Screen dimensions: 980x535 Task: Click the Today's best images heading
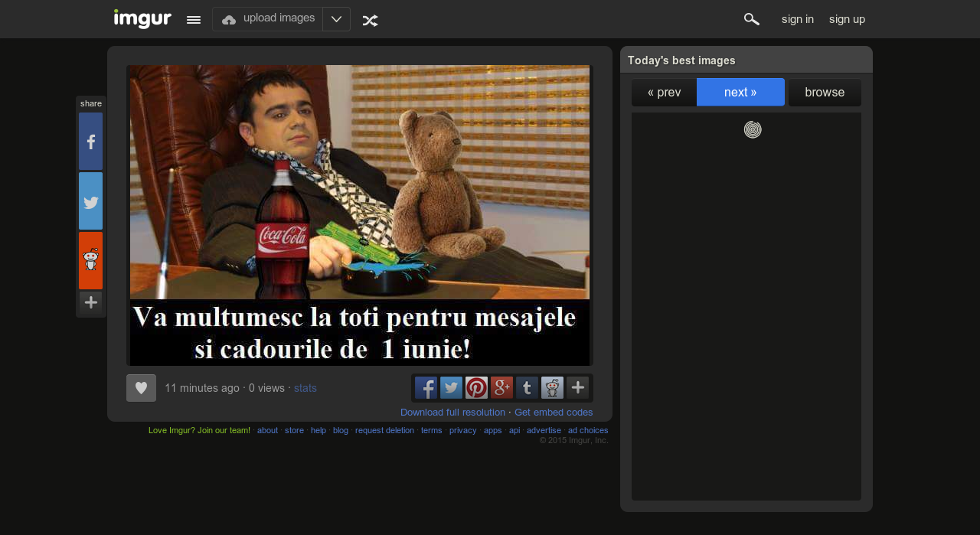pyautogui.click(x=681, y=60)
